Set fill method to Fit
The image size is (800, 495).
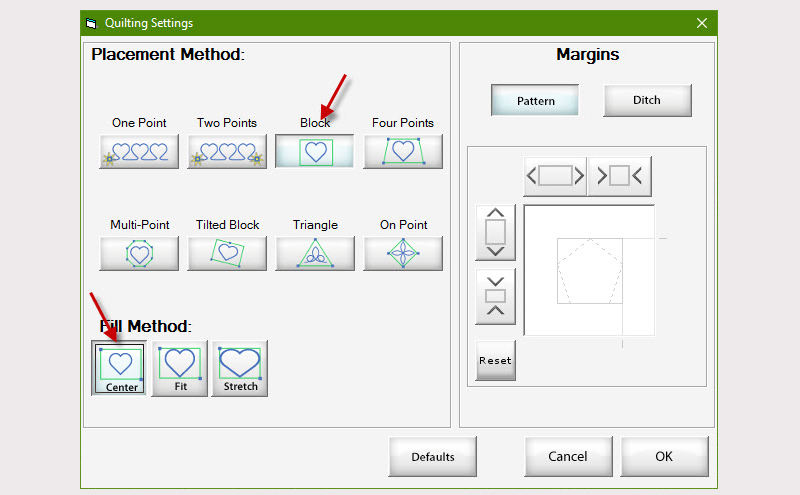180,368
